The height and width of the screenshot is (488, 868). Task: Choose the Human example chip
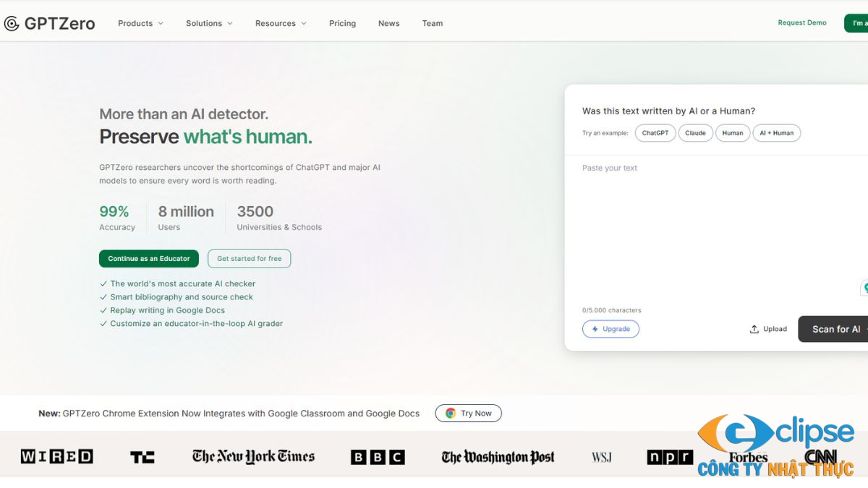(733, 133)
